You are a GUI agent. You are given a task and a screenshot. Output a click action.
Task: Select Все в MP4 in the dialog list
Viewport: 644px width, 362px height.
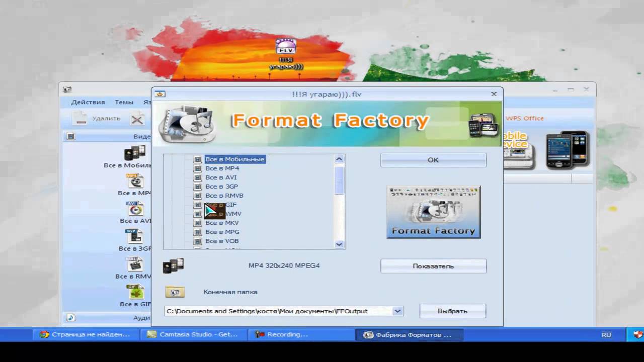(x=222, y=168)
